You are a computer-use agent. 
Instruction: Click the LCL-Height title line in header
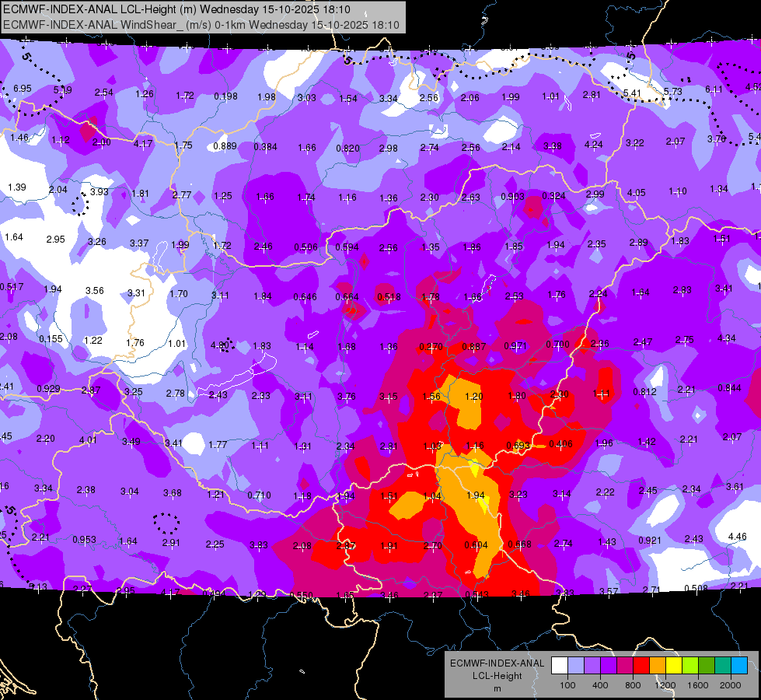point(176,9)
